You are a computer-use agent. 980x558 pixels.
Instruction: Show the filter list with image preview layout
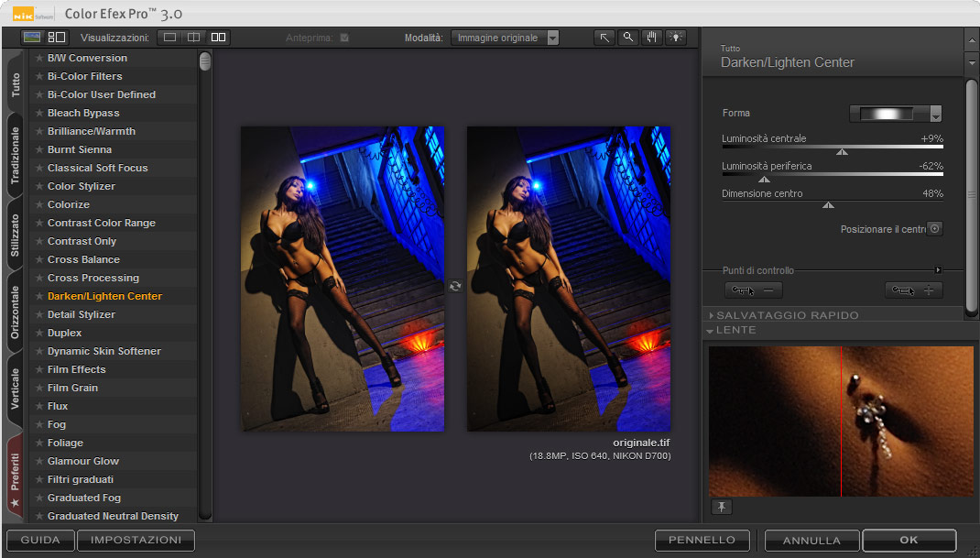coord(32,38)
